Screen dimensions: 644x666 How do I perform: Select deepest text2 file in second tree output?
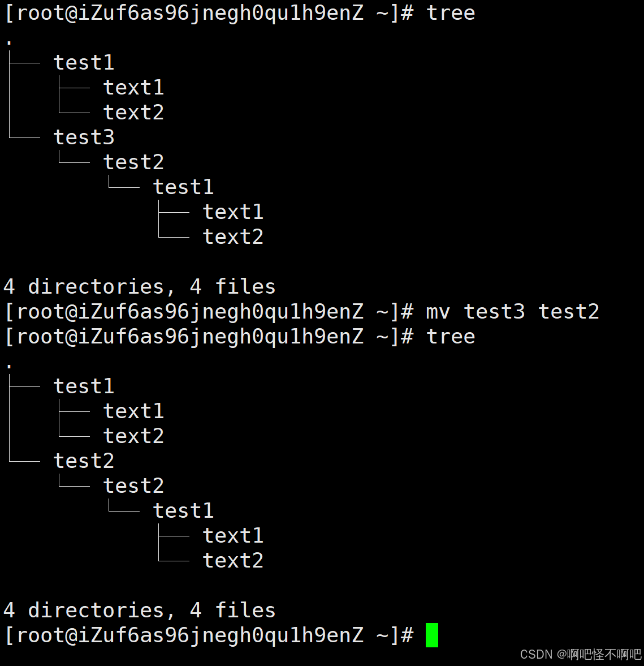pyautogui.click(x=233, y=561)
